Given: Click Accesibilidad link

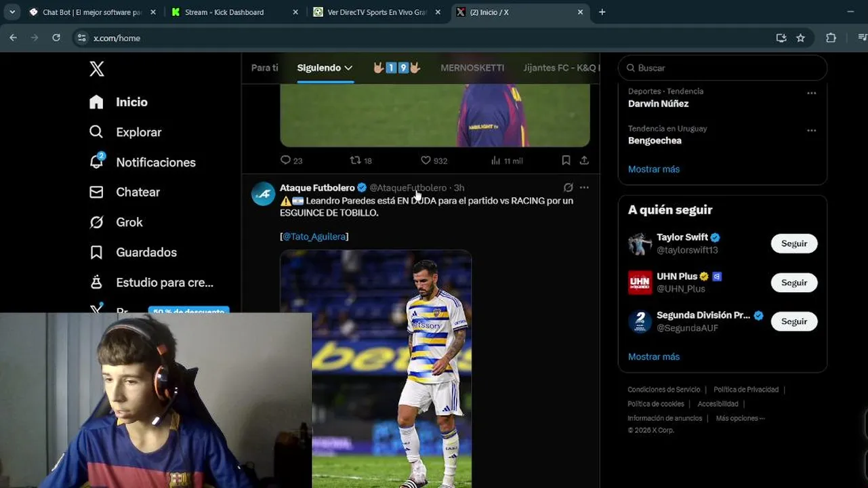Looking at the screenshot, I should (x=718, y=404).
